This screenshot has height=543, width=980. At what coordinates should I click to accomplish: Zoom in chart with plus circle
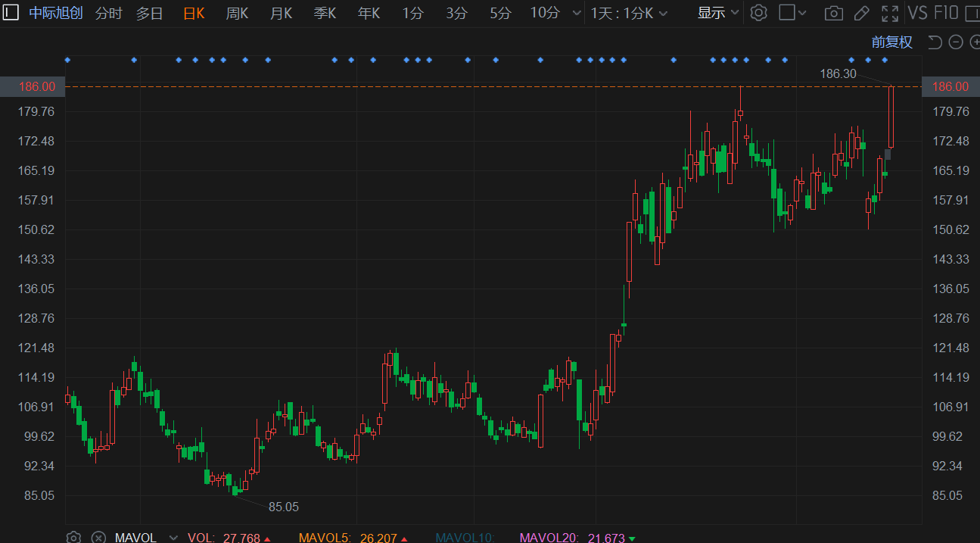tap(975, 42)
